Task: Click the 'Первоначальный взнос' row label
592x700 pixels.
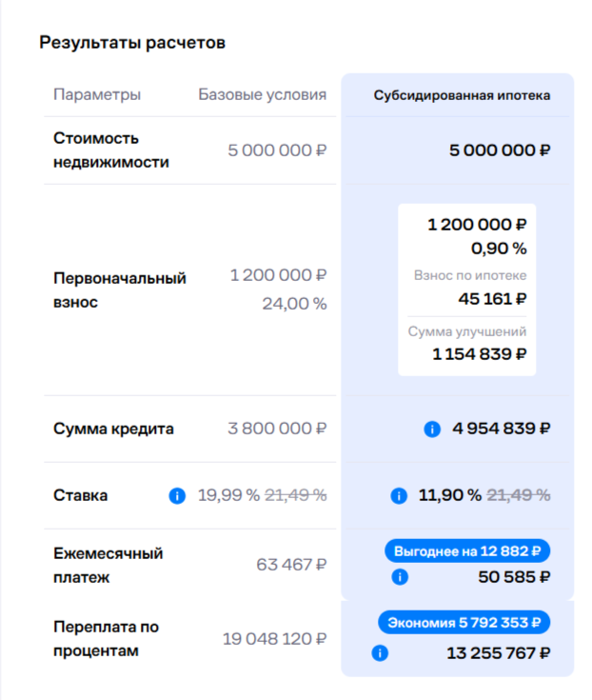Action: 120,290
